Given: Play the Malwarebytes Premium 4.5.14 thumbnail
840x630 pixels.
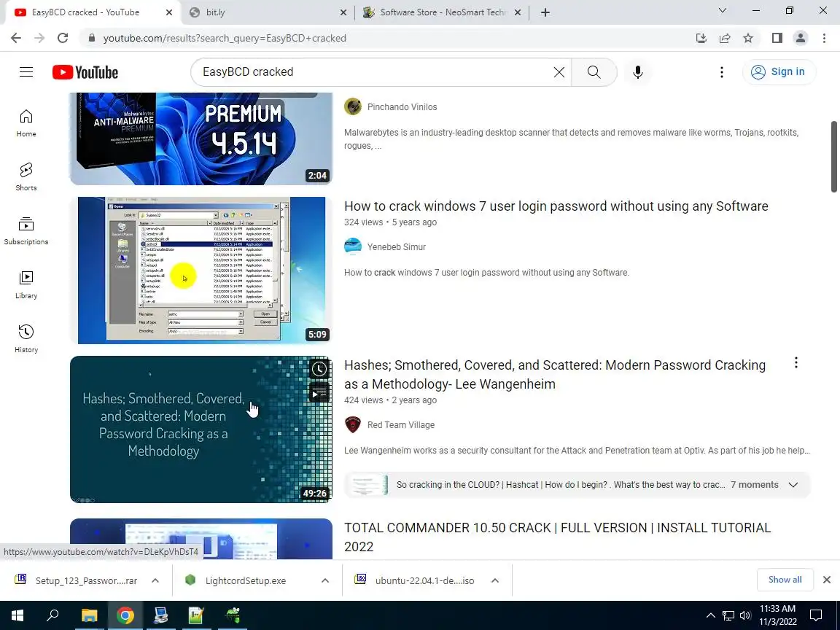Looking at the screenshot, I should coord(201,139).
